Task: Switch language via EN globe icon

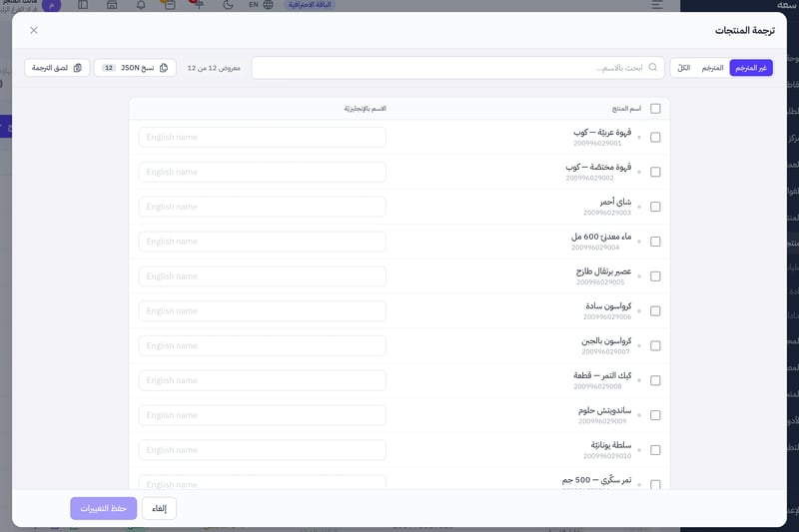Action: 261,5
